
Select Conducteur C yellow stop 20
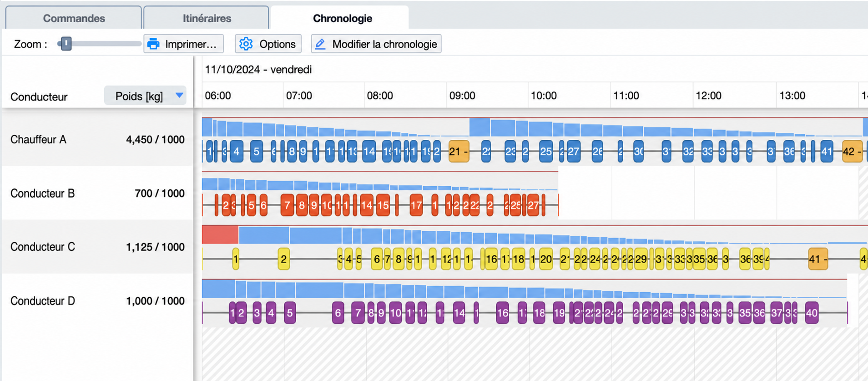point(546,259)
